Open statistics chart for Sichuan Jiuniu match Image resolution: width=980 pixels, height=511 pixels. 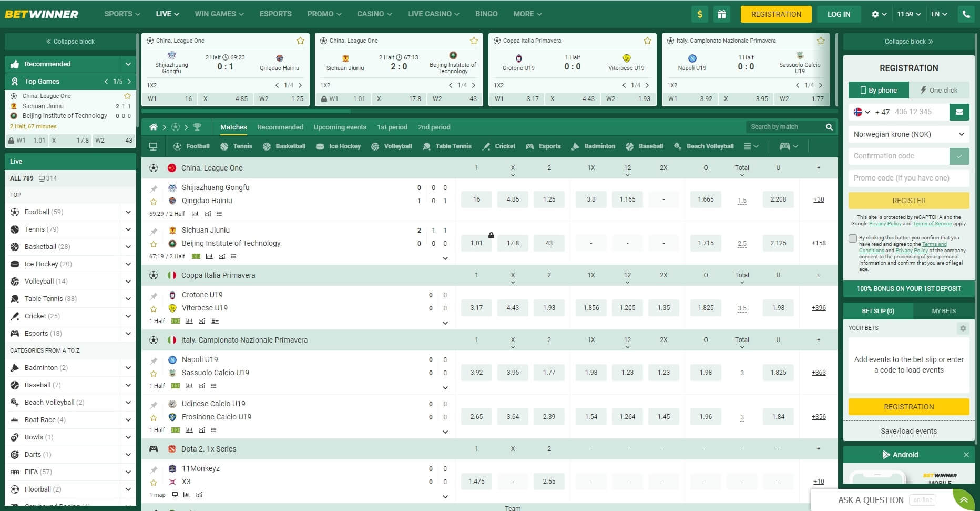(x=209, y=256)
